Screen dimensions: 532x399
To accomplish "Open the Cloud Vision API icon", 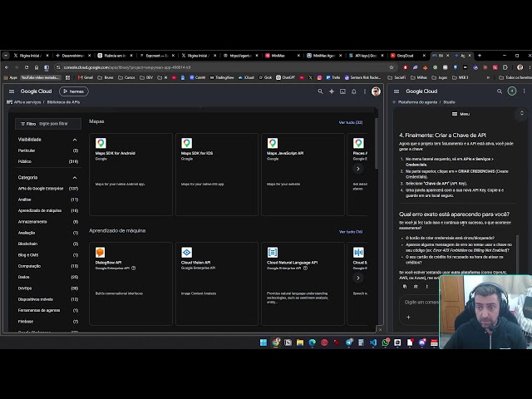I will (186, 253).
